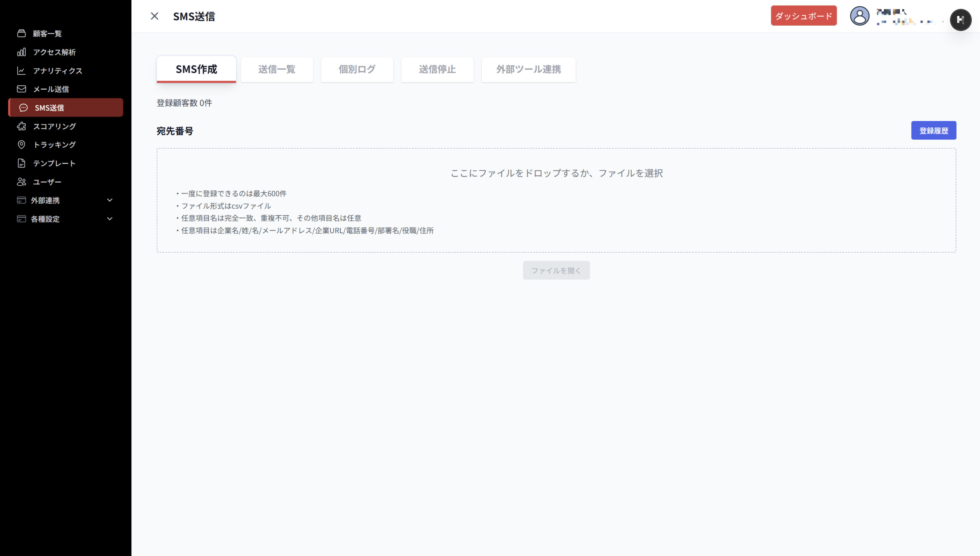980x556 pixels.
Task: Open アクセス解析 bar chart icon
Action: click(21, 52)
